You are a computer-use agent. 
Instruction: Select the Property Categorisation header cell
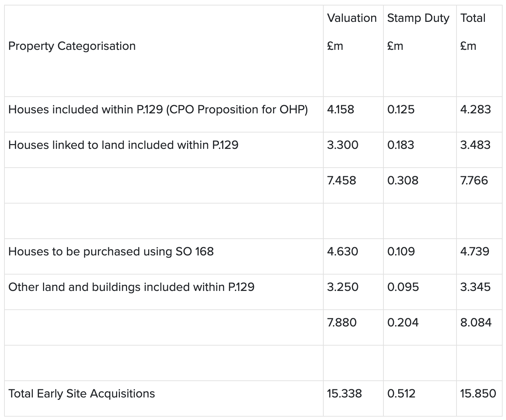72,46
